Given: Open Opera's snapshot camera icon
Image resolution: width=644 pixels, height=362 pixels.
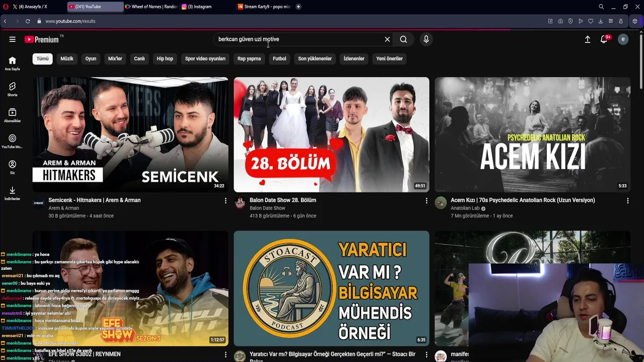Looking at the screenshot, I should coord(560,21).
